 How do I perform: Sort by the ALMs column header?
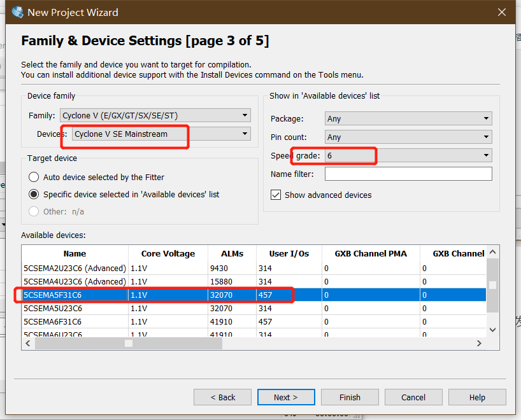point(232,253)
